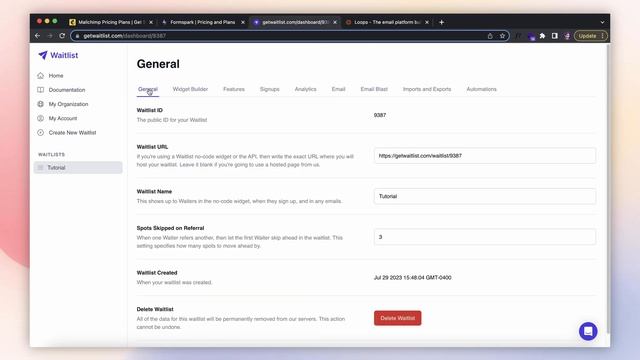640x360 pixels.
Task: Switch to the Widget Builder tab
Action: (190, 89)
